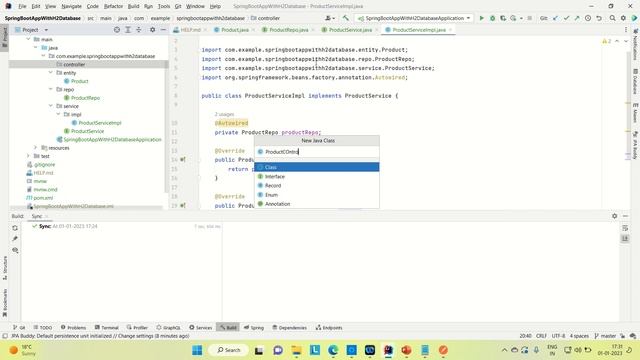The width and height of the screenshot is (640, 360).
Task: Collapse the impl package folder
Action: click(58, 114)
